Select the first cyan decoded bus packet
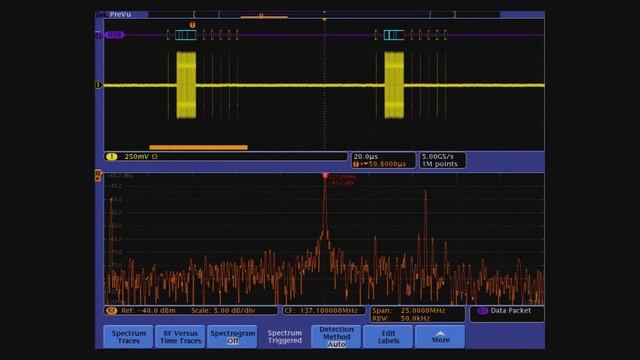 [x=186, y=35]
